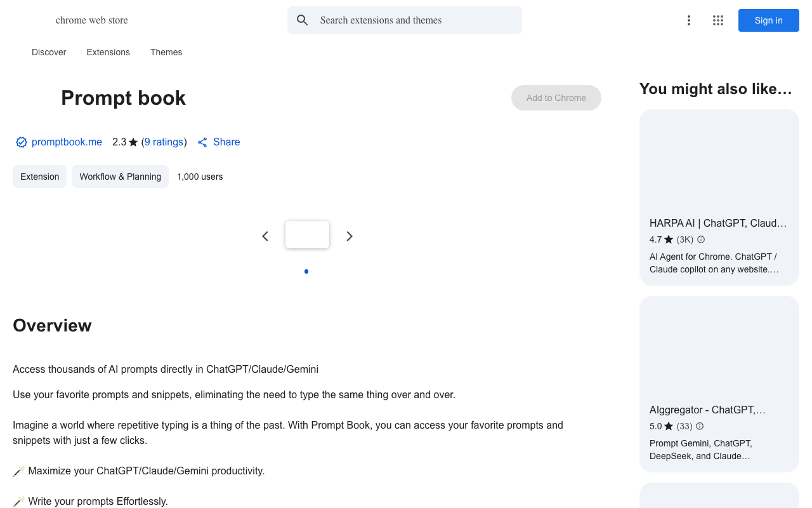The image size is (812, 508).
Task: Click info icon beside AIggregator rating
Action: click(x=700, y=426)
